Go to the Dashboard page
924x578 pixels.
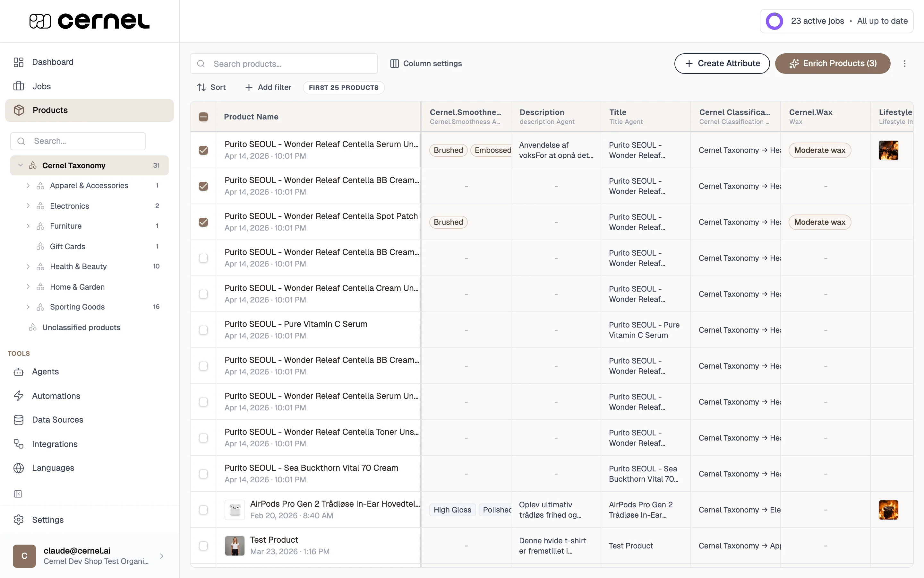(89, 62)
